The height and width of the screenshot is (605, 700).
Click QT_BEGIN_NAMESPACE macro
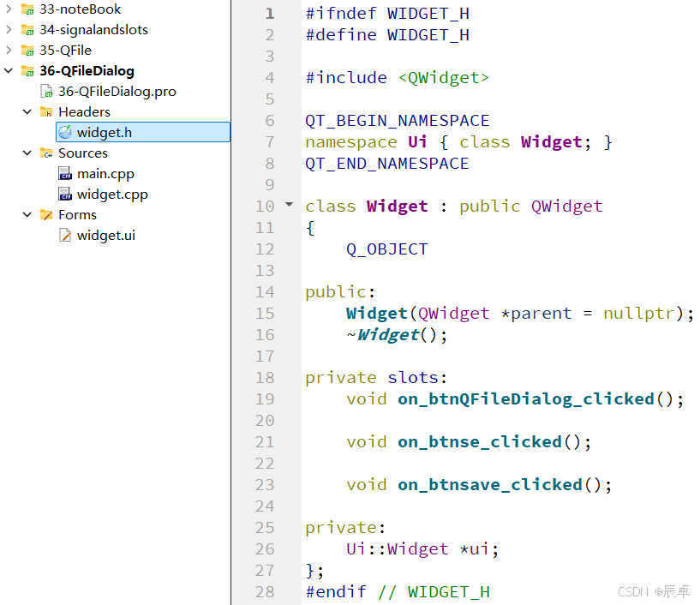(x=398, y=121)
